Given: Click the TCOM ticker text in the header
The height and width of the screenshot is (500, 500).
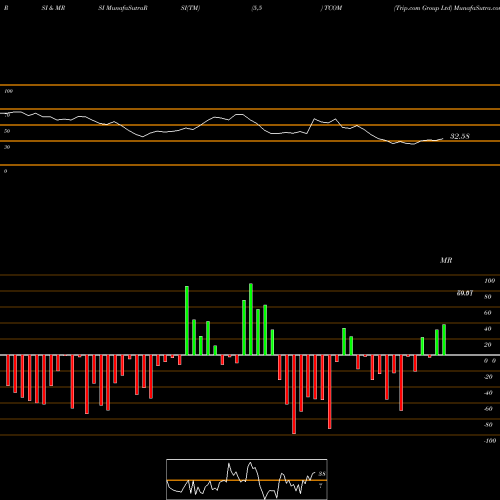Looking at the screenshot, I should (333, 8).
